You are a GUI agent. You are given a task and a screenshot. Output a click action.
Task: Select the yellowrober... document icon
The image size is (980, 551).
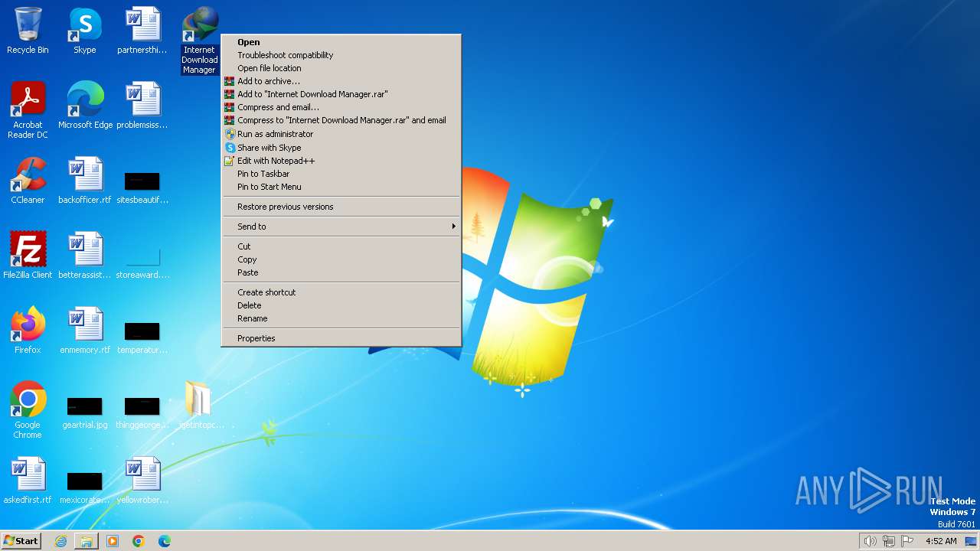click(x=142, y=481)
